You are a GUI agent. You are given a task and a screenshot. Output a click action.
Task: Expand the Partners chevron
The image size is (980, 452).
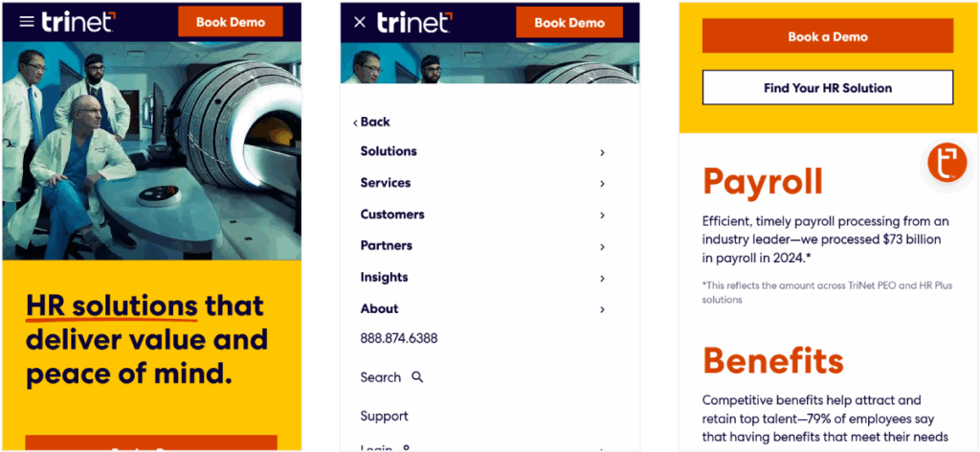pyautogui.click(x=603, y=247)
